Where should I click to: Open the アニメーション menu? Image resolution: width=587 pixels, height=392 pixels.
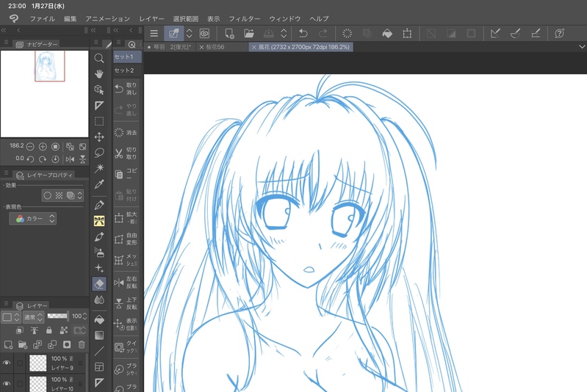coord(107,18)
